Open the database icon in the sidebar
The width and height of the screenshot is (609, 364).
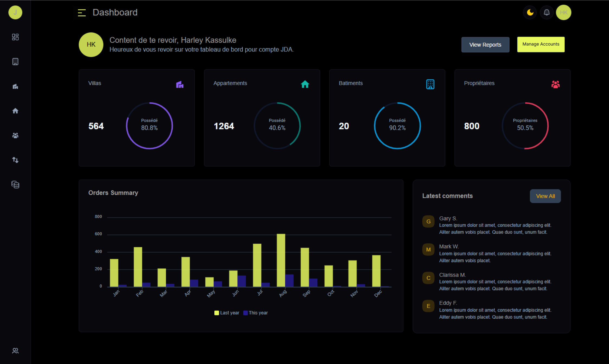[15, 185]
